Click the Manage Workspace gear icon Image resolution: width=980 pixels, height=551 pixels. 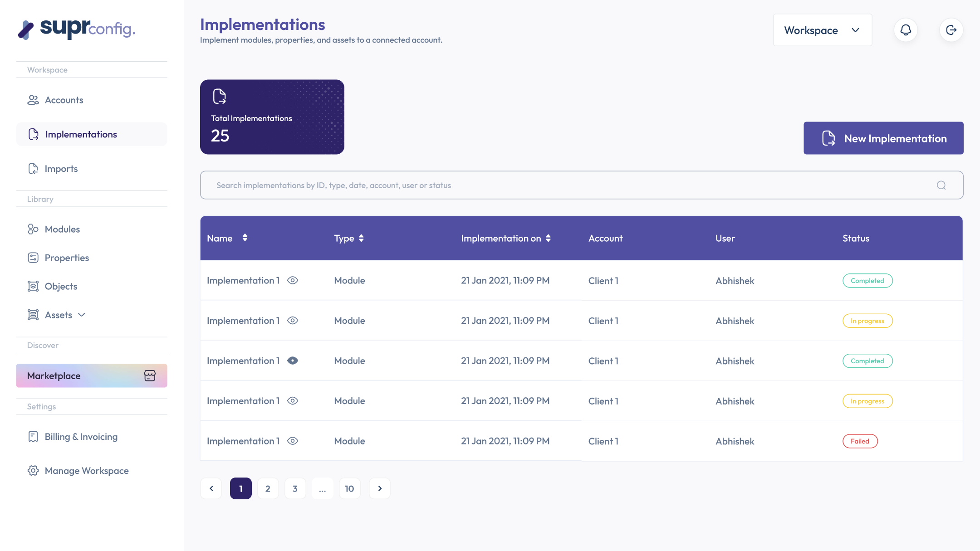[x=33, y=470]
